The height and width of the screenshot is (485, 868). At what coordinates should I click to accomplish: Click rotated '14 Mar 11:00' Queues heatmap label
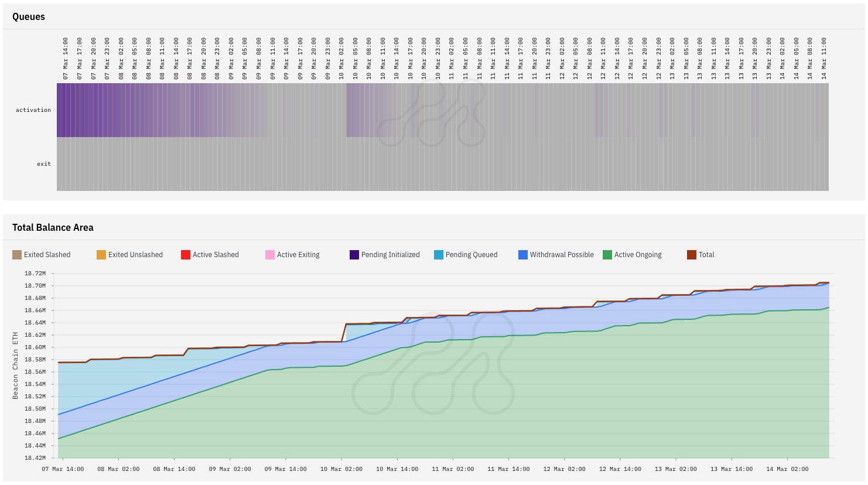[x=824, y=59]
